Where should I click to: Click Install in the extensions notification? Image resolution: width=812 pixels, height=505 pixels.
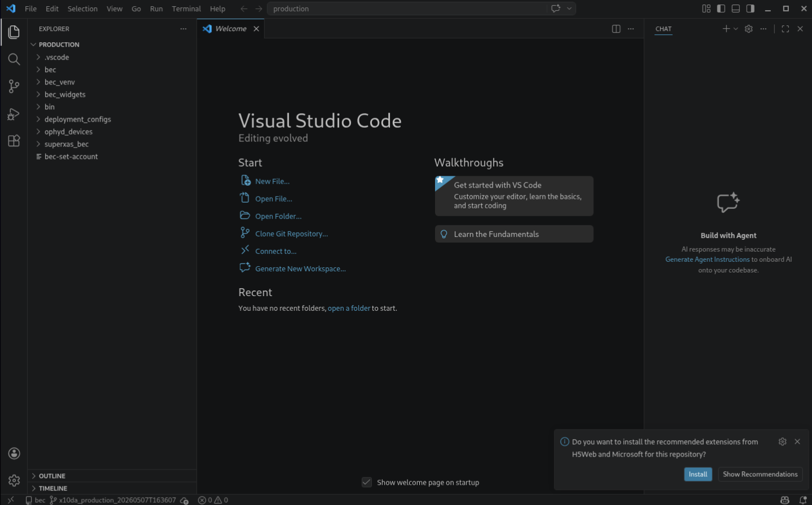pos(698,474)
